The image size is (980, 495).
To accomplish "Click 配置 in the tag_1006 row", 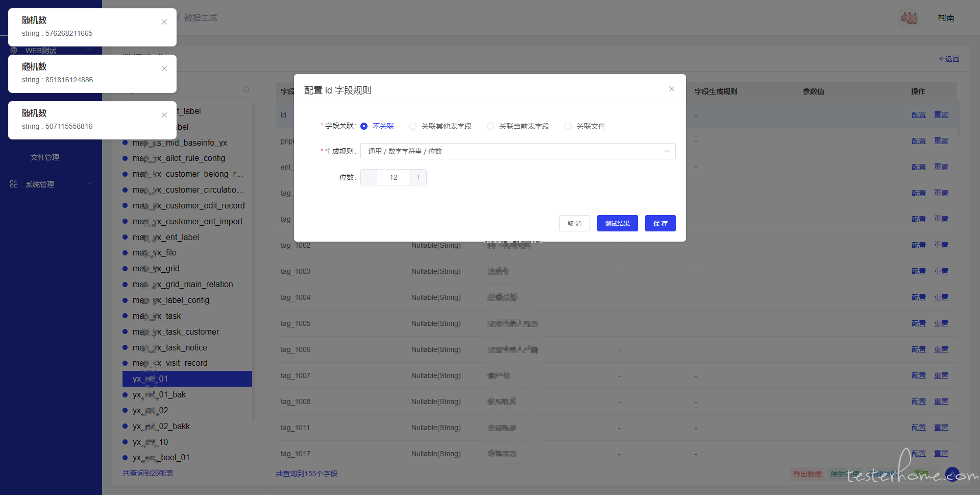I will pyautogui.click(x=919, y=349).
